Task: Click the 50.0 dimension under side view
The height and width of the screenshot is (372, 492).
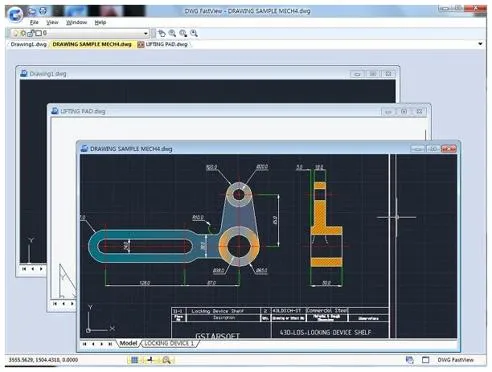Action: (326, 283)
